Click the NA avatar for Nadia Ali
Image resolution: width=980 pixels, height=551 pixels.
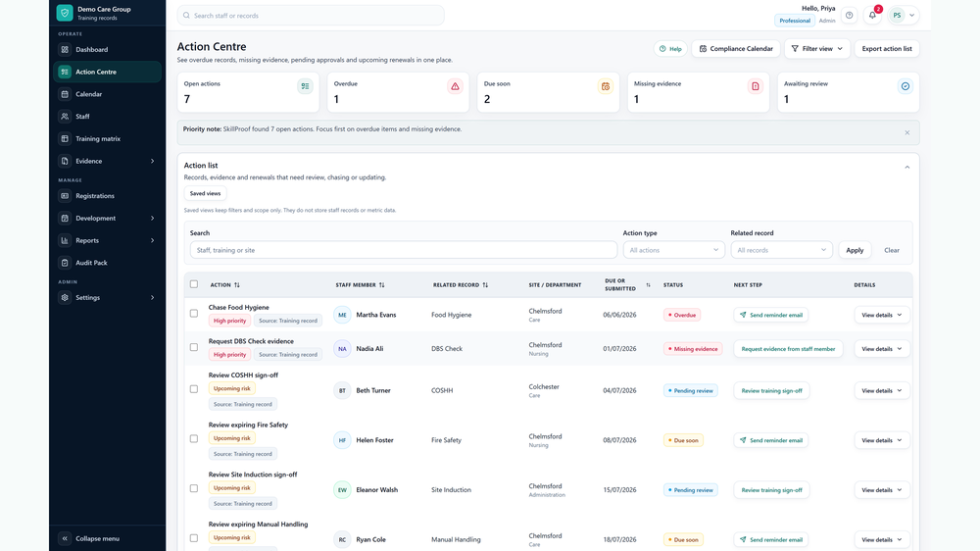click(342, 349)
